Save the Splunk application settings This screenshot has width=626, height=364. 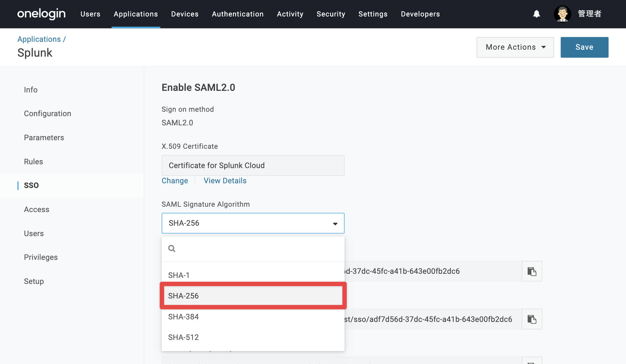584,47
